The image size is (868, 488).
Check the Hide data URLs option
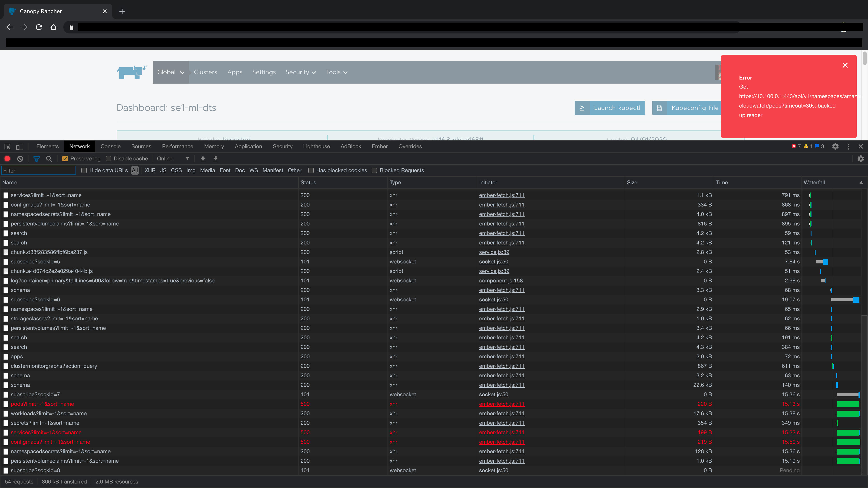[84, 170]
